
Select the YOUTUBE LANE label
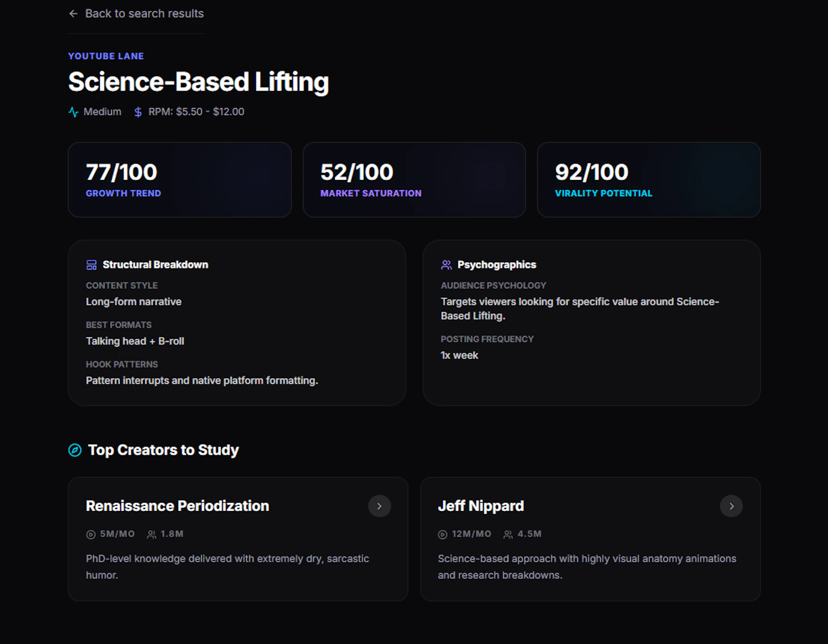pyautogui.click(x=106, y=56)
